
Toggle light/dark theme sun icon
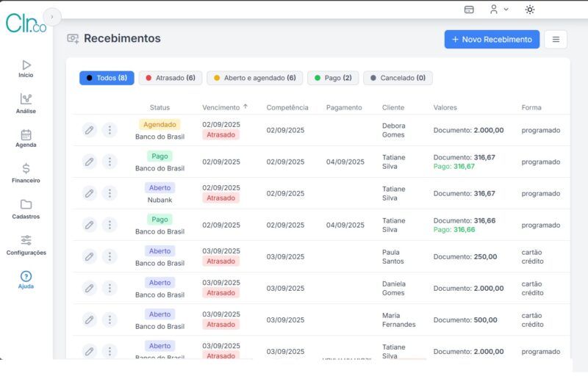tap(530, 10)
